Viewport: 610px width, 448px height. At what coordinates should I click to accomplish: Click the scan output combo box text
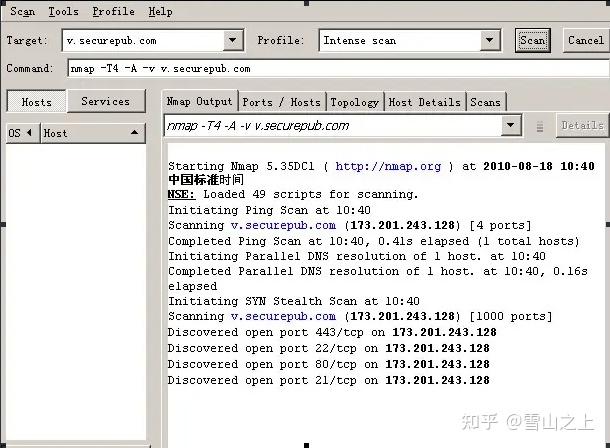pyautogui.click(x=333, y=125)
